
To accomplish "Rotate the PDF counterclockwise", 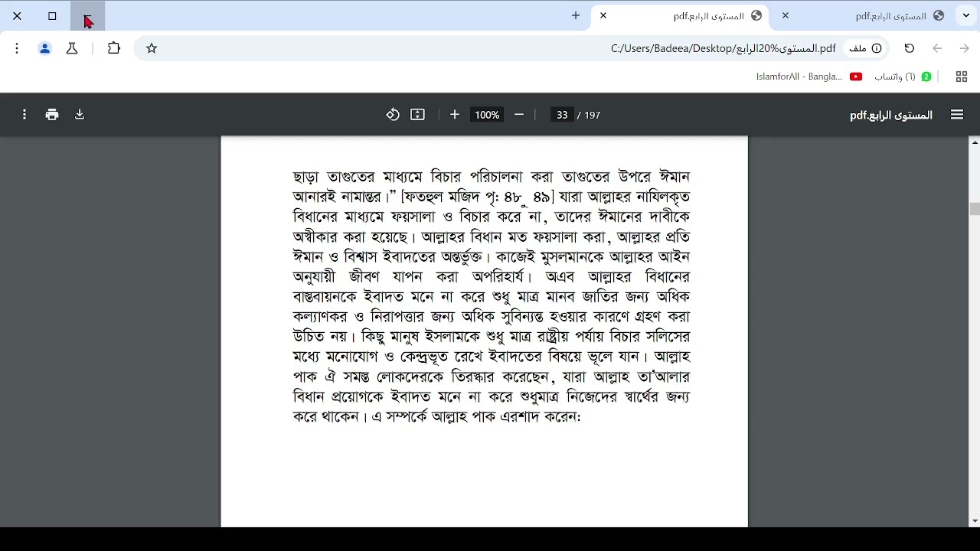I will click(x=393, y=115).
